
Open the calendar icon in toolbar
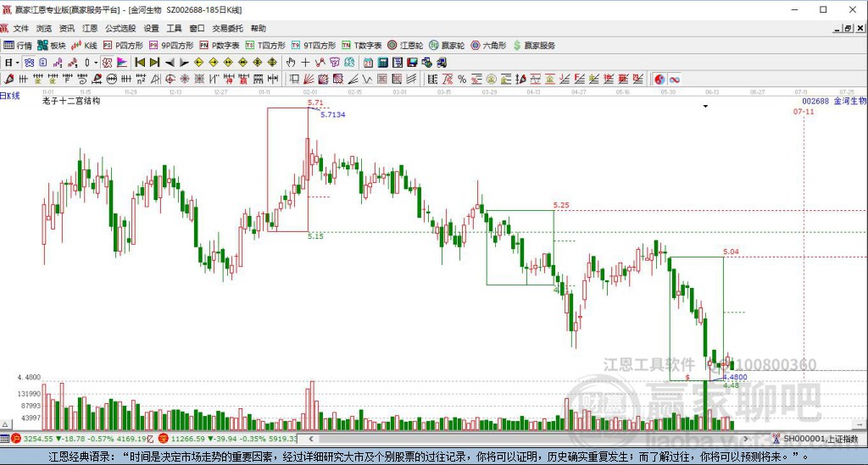coord(368,63)
